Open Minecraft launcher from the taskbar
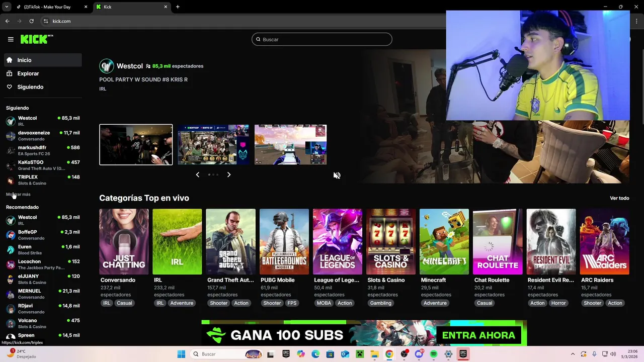 [360, 354]
